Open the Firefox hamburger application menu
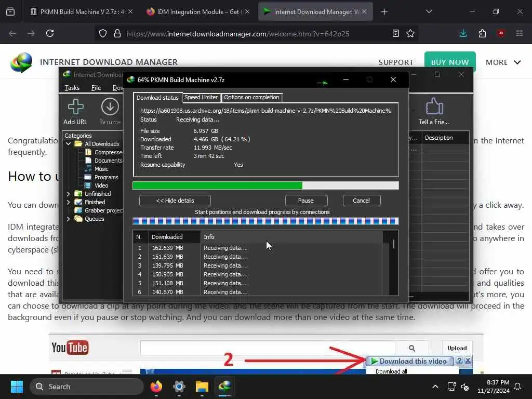532x399 pixels. click(520, 33)
